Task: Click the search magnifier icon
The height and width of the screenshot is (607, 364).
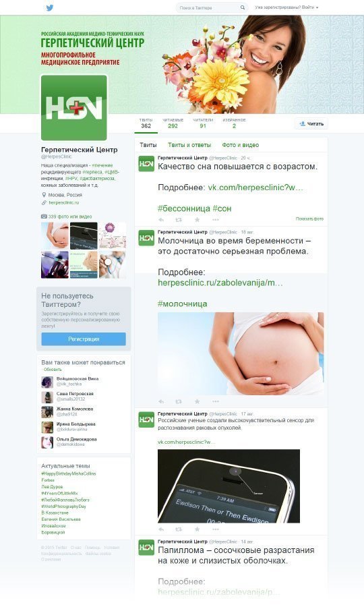Action: 243,7
